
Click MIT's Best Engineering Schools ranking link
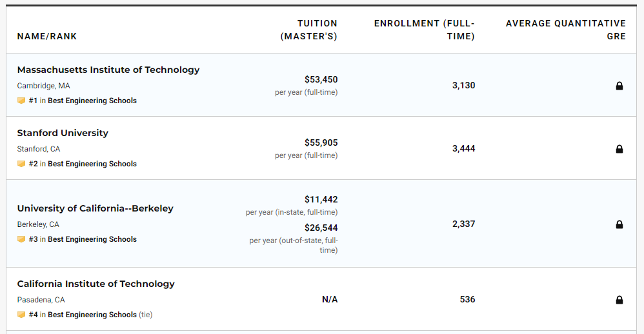click(92, 101)
